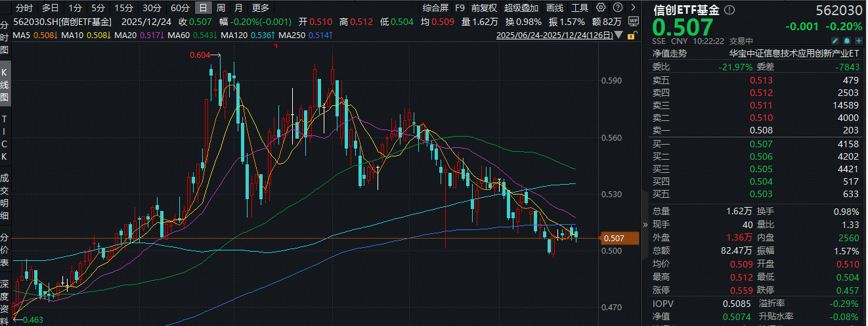Open the 更多 period dropdown

click(261, 8)
